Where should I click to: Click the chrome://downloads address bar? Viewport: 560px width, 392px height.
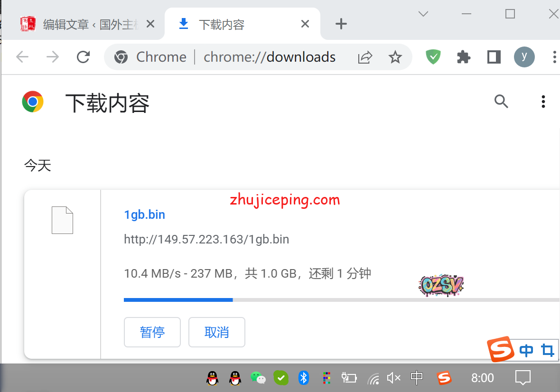(270, 57)
